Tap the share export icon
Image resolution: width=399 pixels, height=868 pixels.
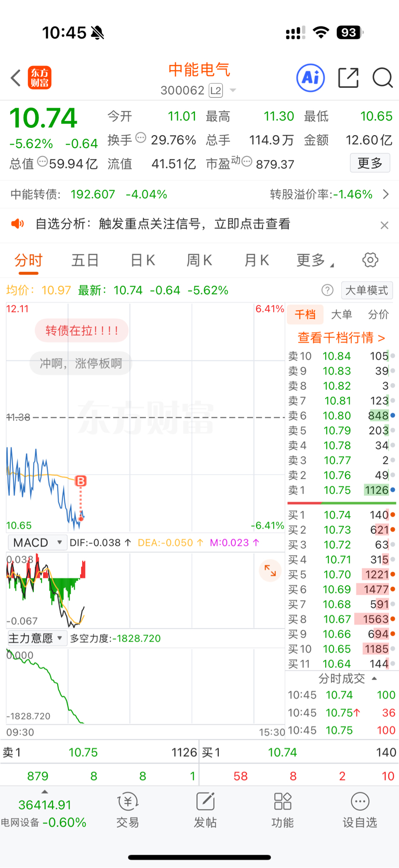[348, 78]
